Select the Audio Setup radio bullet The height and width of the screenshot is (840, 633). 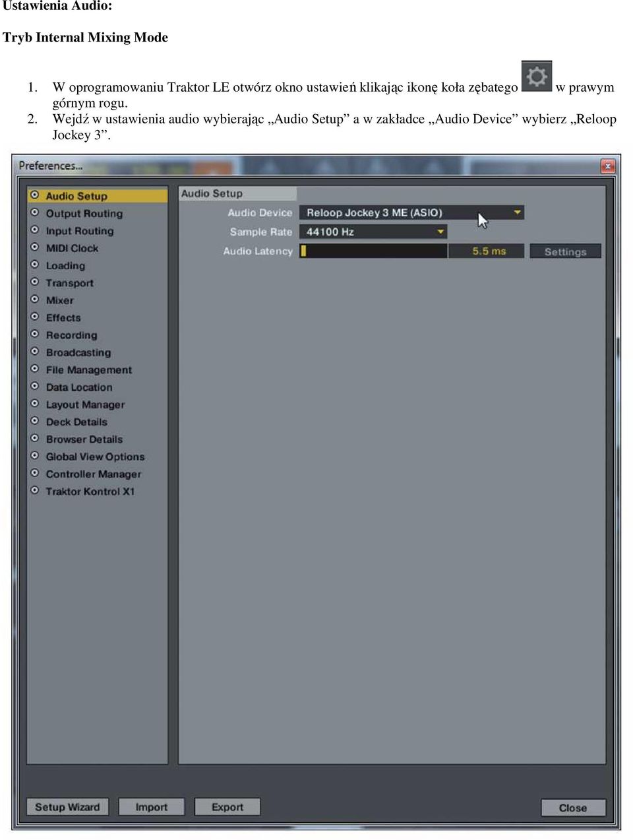tap(35, 195)
